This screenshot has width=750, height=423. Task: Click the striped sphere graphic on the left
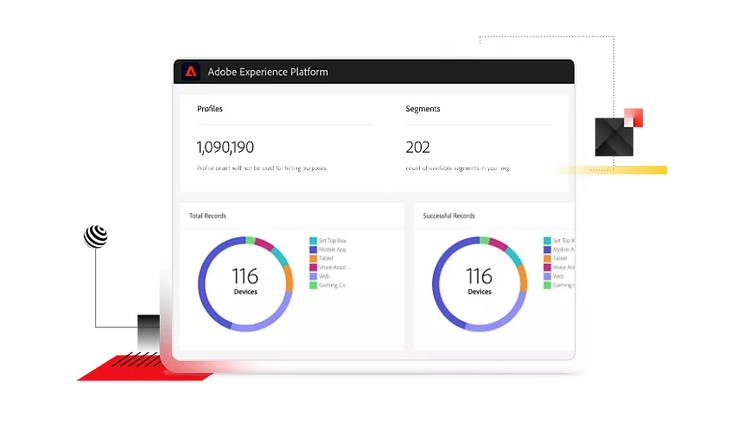point(96,236)
